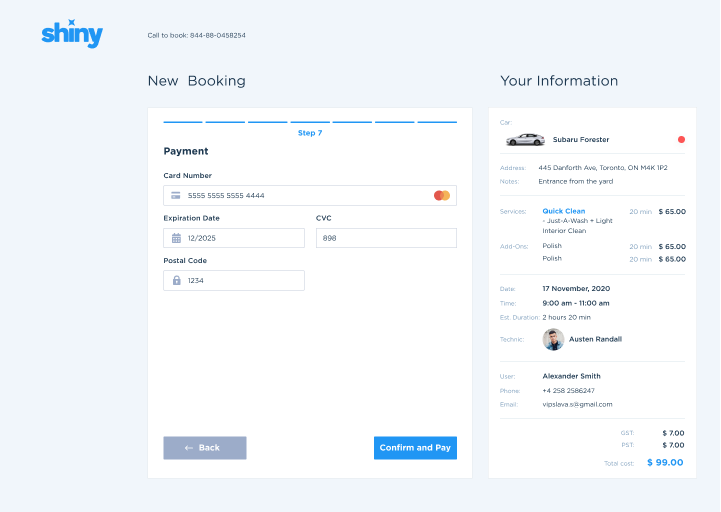Click the last step progress segment
The image size is (721, 512).
tap(437, 122)
